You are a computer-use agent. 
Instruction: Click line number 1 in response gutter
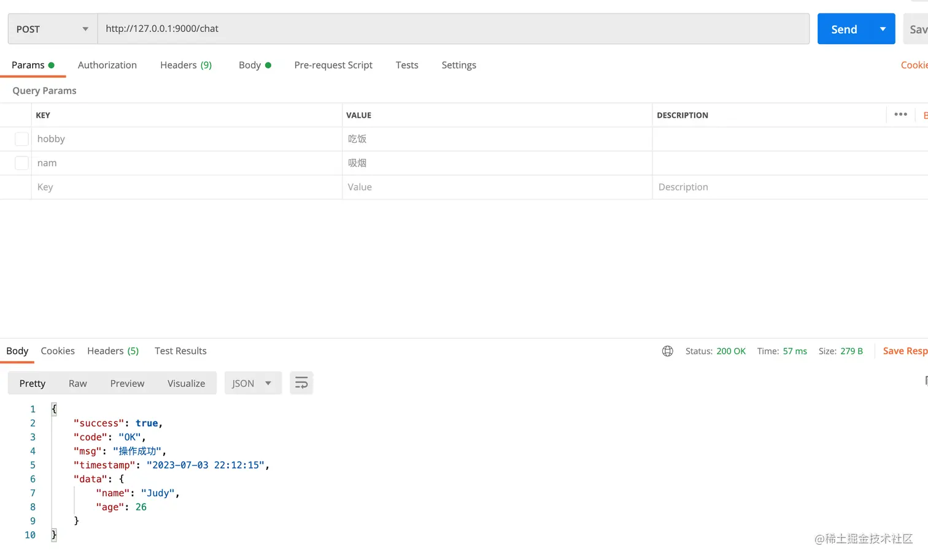pyautogui.click(x=33, y=409)
